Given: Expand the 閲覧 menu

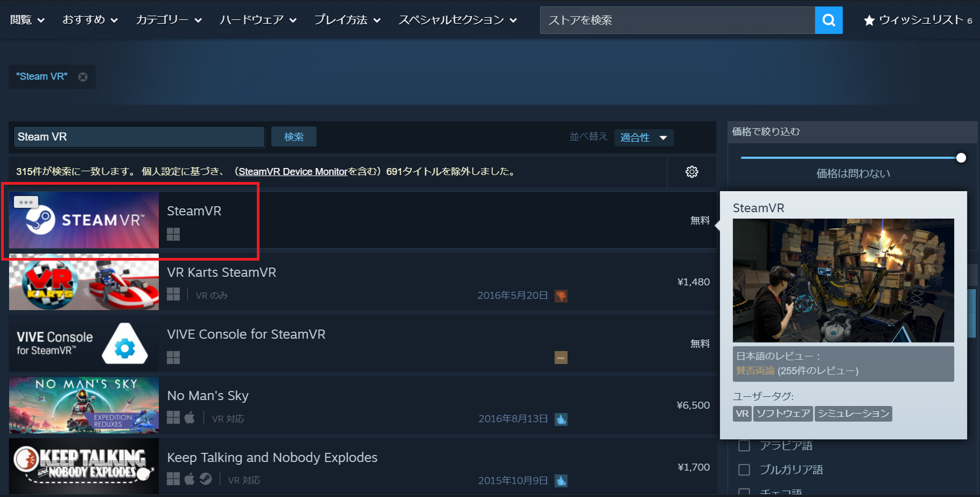Looking at the screenshot, I should [x=27, y=20].
